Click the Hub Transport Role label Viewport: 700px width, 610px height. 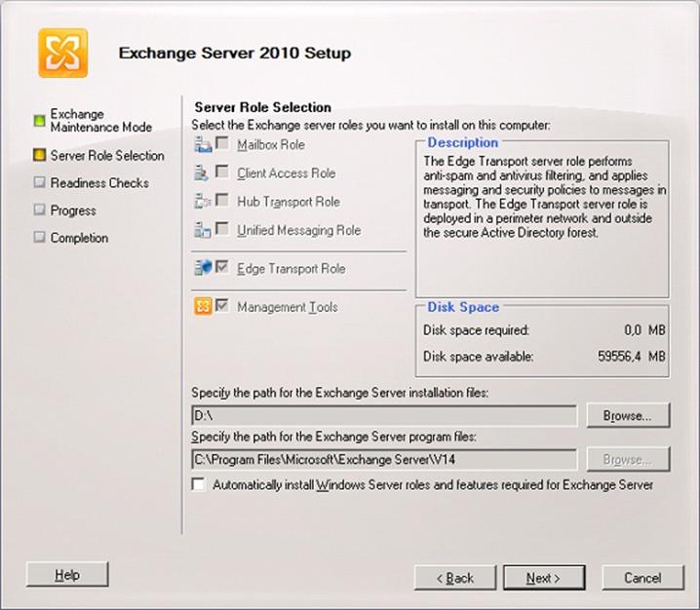(x=289, y=202)
